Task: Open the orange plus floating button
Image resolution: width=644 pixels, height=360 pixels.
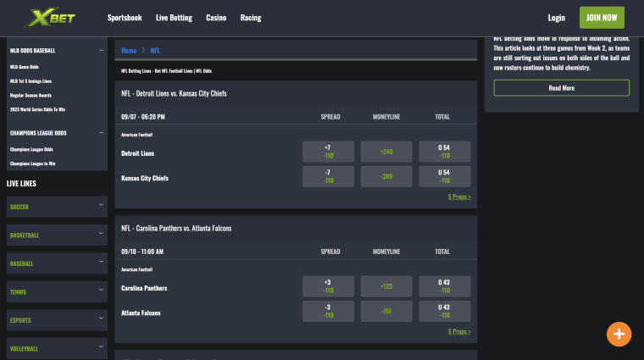Action: [619, 334]
